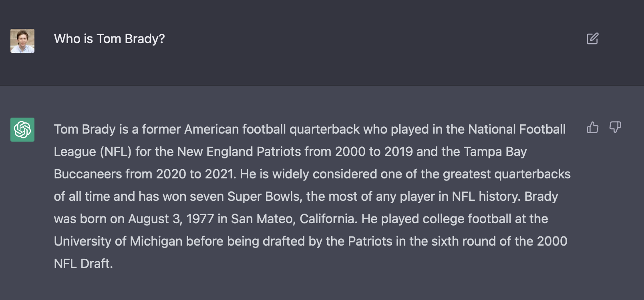This screenshot has height=300, width=644.
Task: Click the "Who is Tom Brady?" prompt text
Action: tap(109, 39)
